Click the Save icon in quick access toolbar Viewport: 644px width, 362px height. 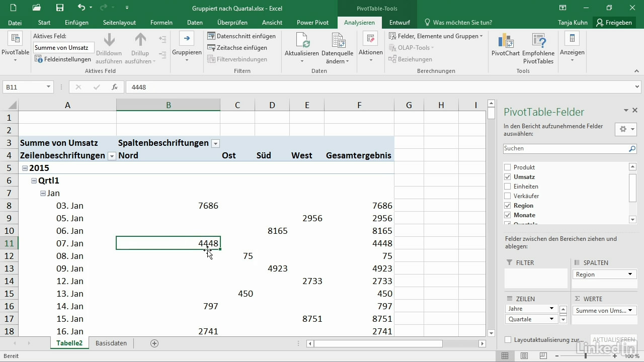point(60,8)
